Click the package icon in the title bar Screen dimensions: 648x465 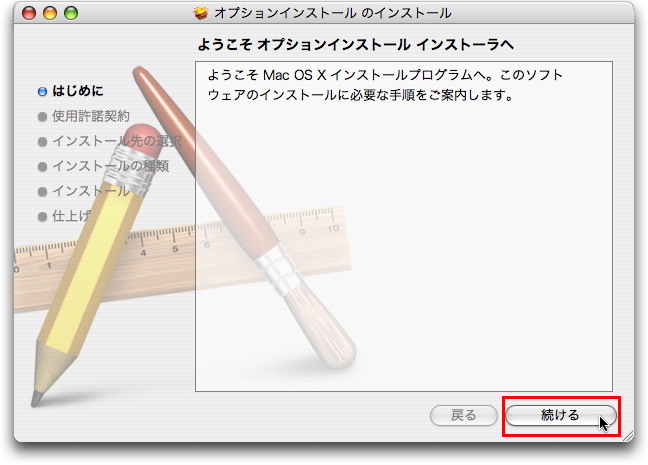(x=201, y=13)
